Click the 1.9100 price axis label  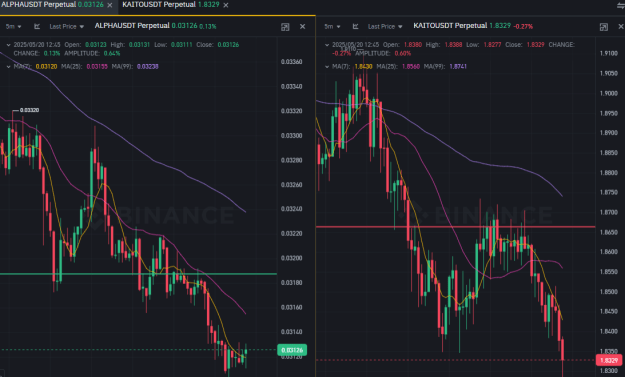tap(609, 53)
